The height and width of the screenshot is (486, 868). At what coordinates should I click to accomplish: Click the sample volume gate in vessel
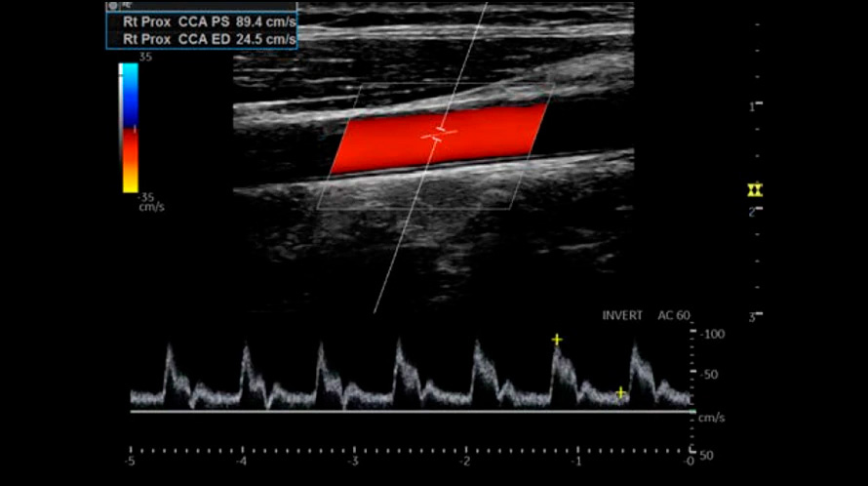pos(438,135)
